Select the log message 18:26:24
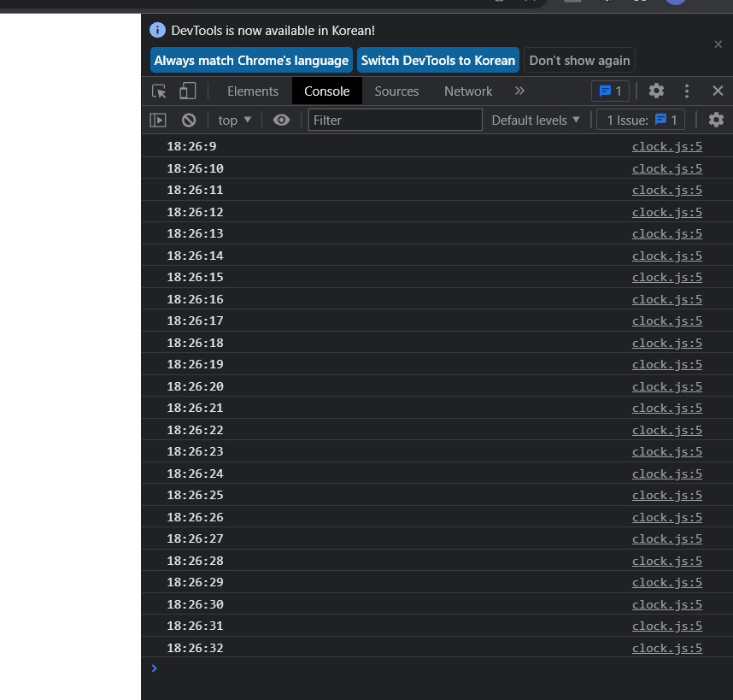 coord(195,474)
